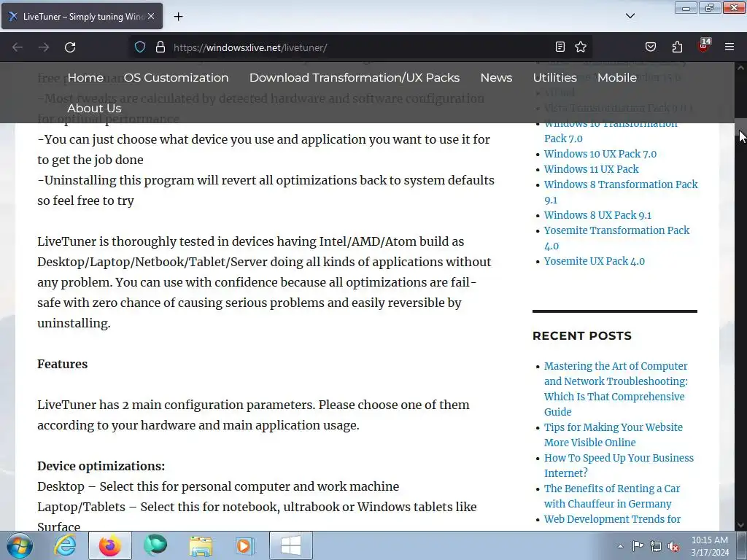
Task: Open Benefits of Renting a Car post
Action: click(x=612, y=496)
